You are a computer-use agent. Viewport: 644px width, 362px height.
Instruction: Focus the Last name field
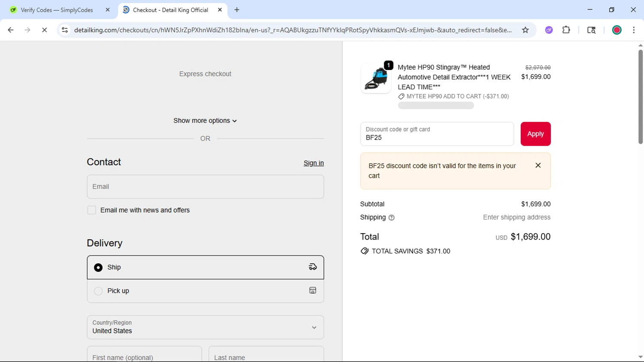click(x=266, y=354)
